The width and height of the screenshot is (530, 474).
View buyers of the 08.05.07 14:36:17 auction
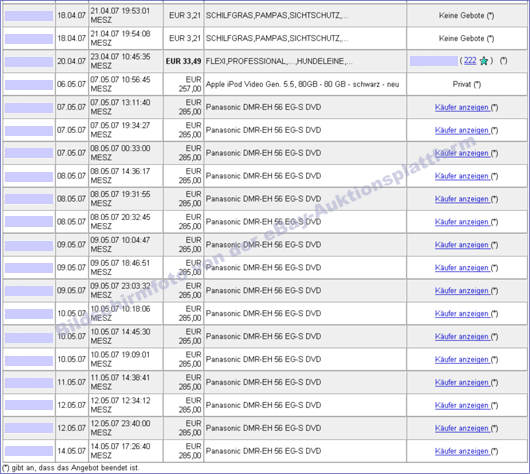(462, 176)
